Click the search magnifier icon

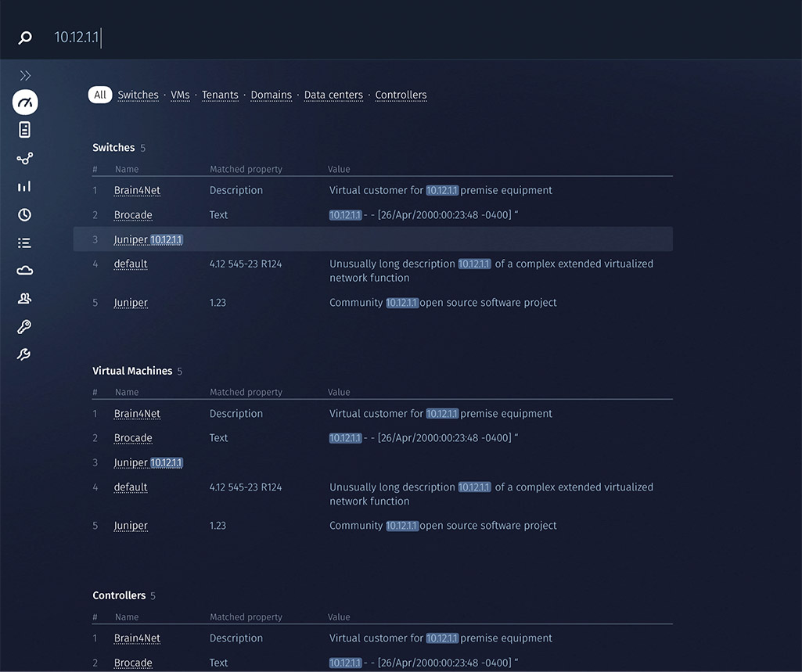tap(25, 38)
